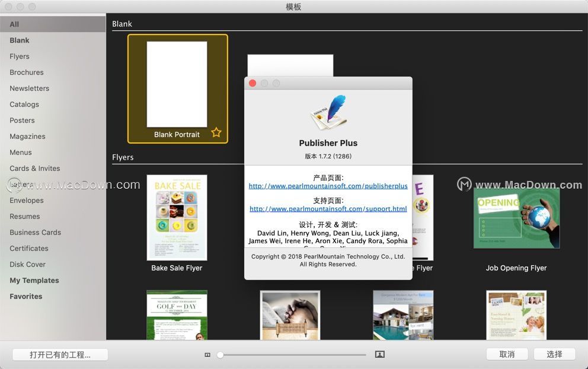Open the support.html support page link
Image resolution: width=588 pixels, height=369 pixels.
(328, 209)
